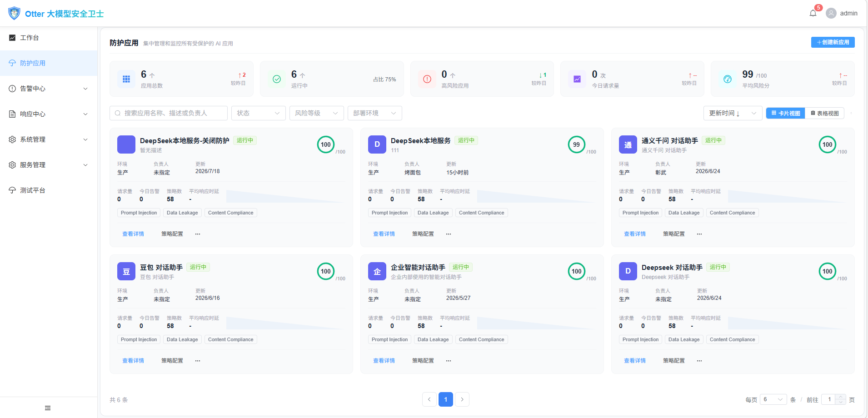Screen dimensions: 868x418
Task: Go to 工作台 in the sidebar
Action: [49, 38]
